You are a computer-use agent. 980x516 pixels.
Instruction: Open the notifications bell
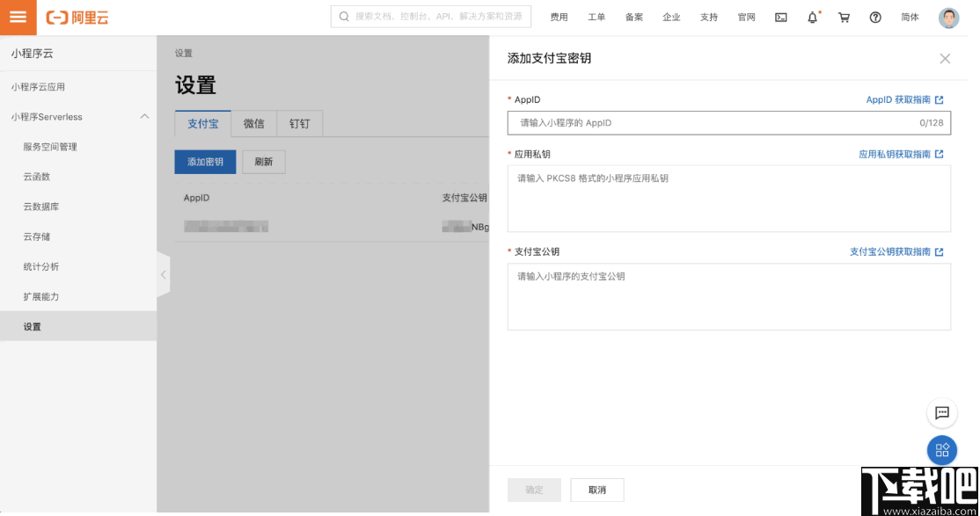point(812,17)
